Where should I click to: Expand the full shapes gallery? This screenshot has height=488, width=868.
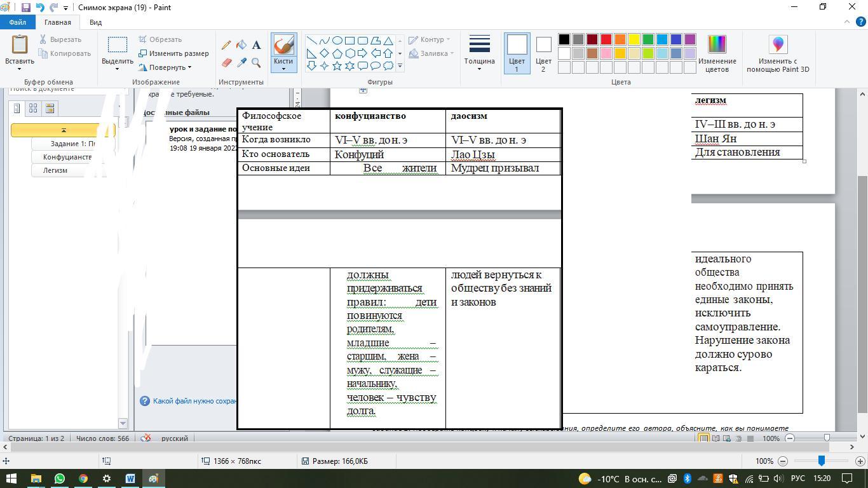(x=400, y=66)
